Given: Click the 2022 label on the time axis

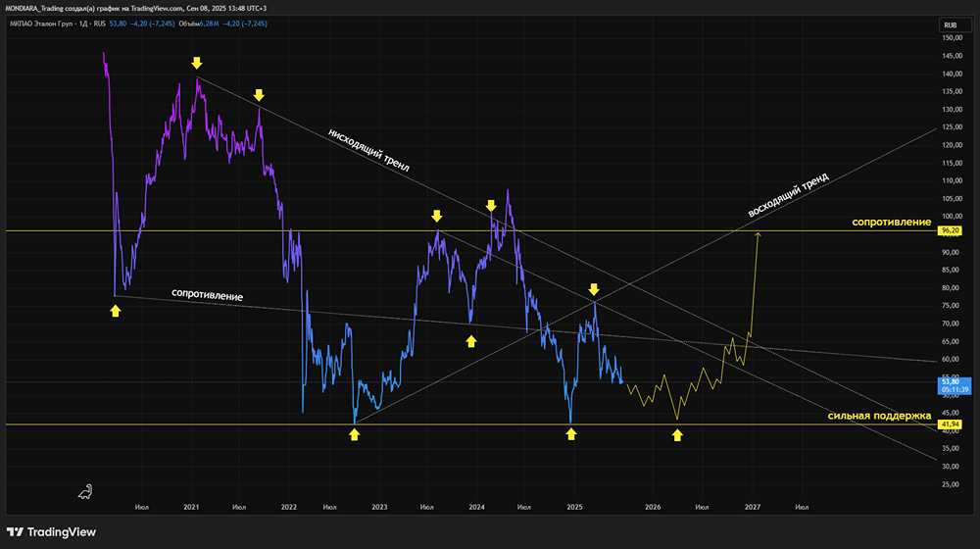Looking at the screenshot, I should pos(289,507).
